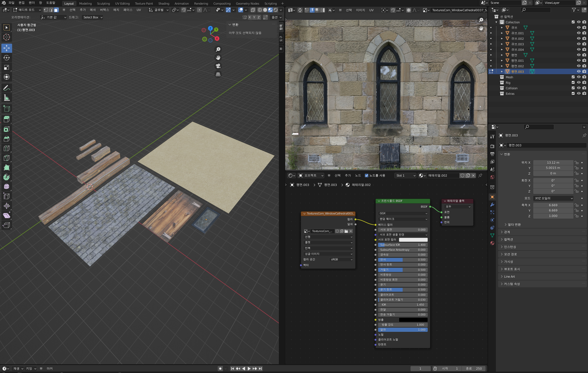Open the sRGB color space dropdown
The height and width of the screenshot is (373, 588).
pos(341,259)
